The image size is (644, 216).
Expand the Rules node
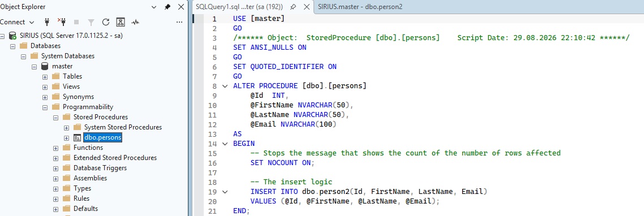56,198
